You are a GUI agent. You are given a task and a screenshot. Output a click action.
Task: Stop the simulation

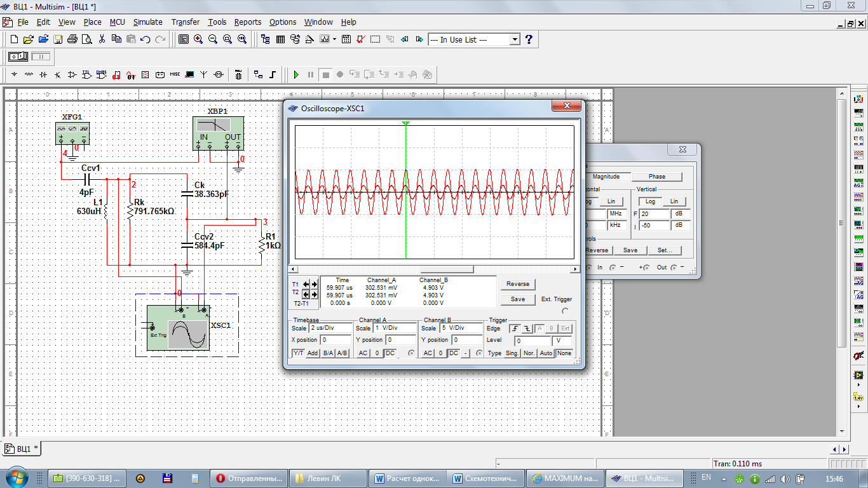coord(325,75)
